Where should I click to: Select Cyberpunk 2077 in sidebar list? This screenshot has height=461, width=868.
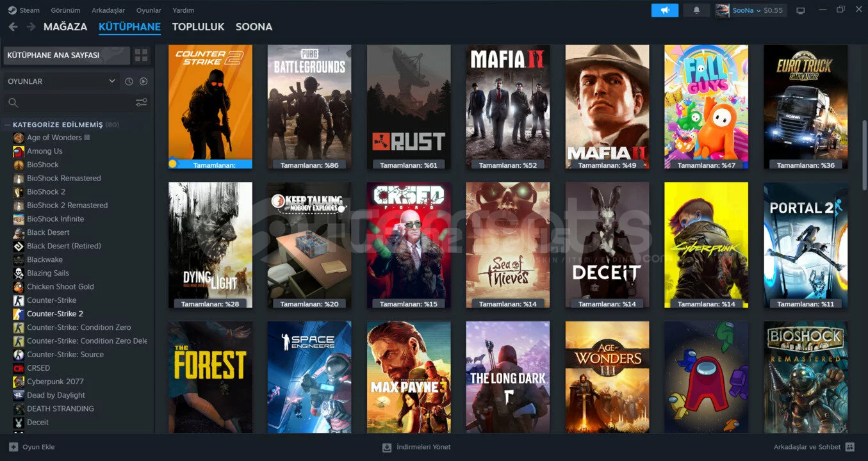(55, 382)
